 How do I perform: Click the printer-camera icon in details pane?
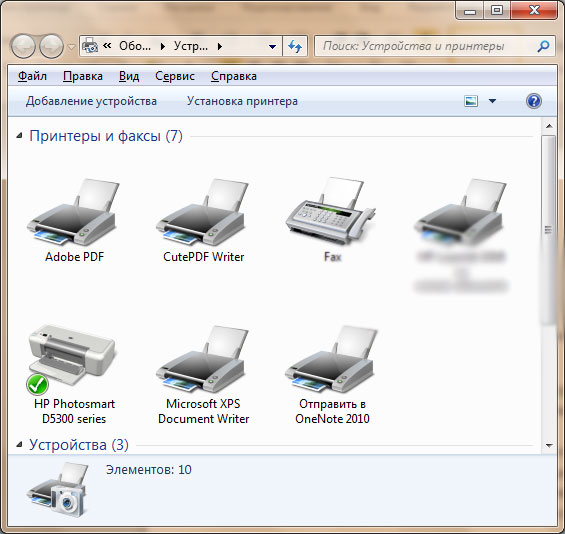click(58, 490)
